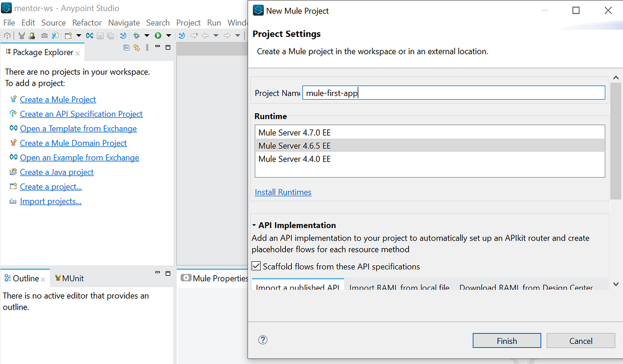The width and height of the screenshot is (623, 364).
Task: Toggle Link with Editor in Package Explorer
Action: click(137, 47)
